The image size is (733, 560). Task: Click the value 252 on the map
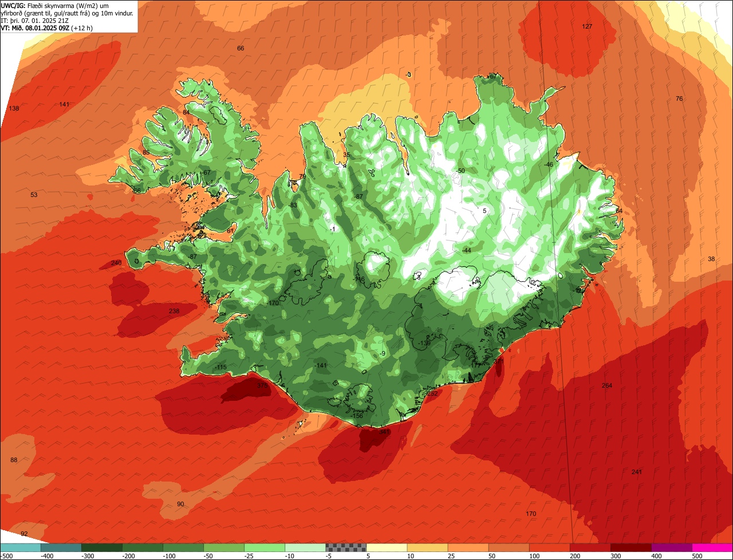(x=432, y=394)
